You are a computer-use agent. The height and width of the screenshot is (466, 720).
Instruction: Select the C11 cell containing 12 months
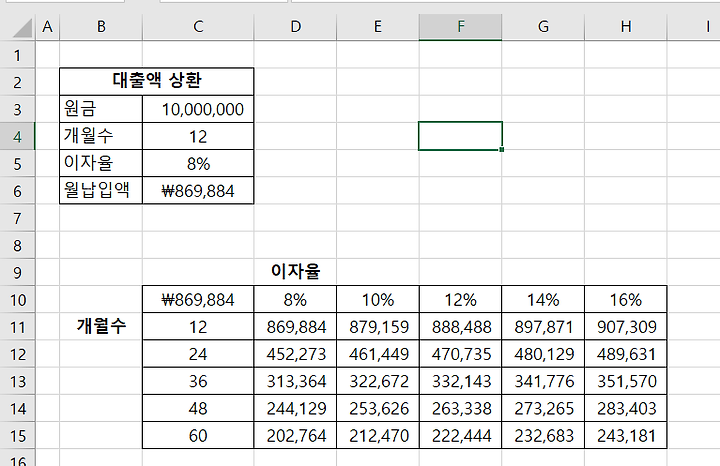click(x=198, y=327)
